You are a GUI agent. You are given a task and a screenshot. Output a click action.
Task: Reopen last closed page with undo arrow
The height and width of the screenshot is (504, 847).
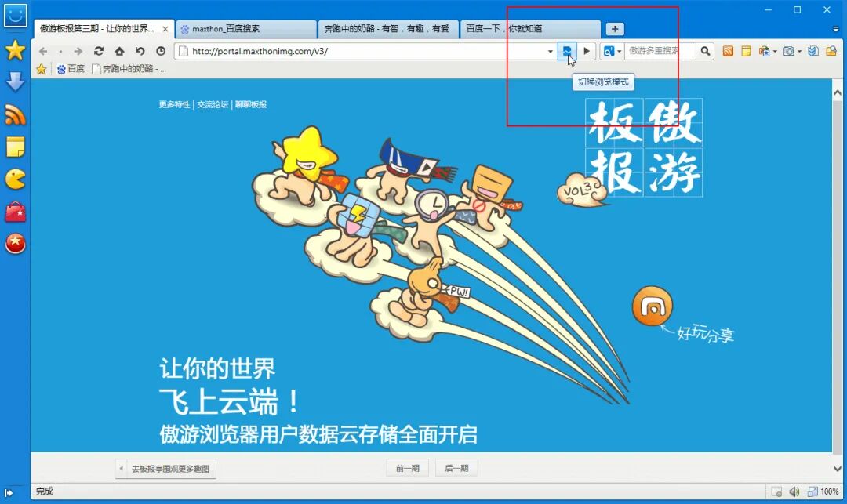click(140, 51)
